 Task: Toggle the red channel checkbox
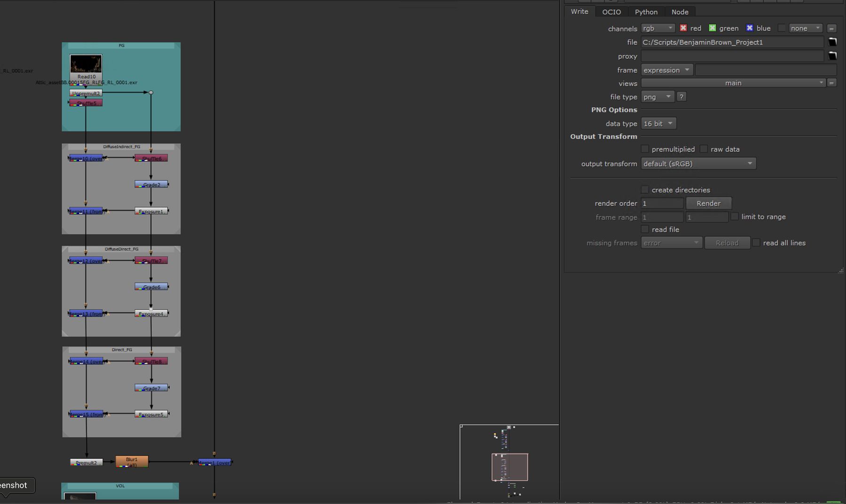[x=683, y=28]
